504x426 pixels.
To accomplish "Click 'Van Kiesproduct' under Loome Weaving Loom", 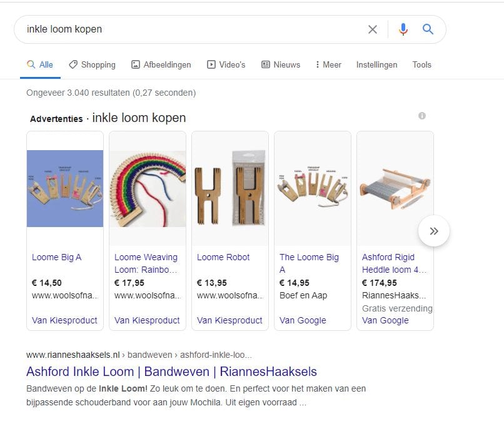I will (x=147, y=320).
